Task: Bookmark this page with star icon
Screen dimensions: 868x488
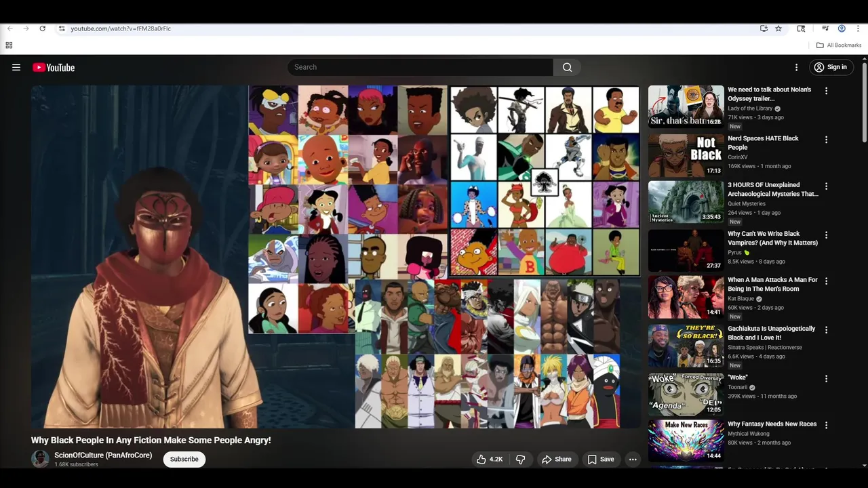Action: coord(778,28)
